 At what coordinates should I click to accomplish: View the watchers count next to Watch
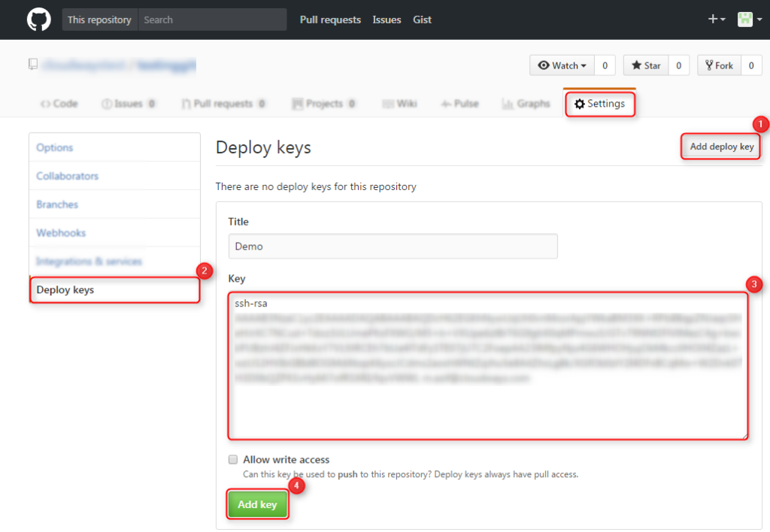(x=605, y=65)
